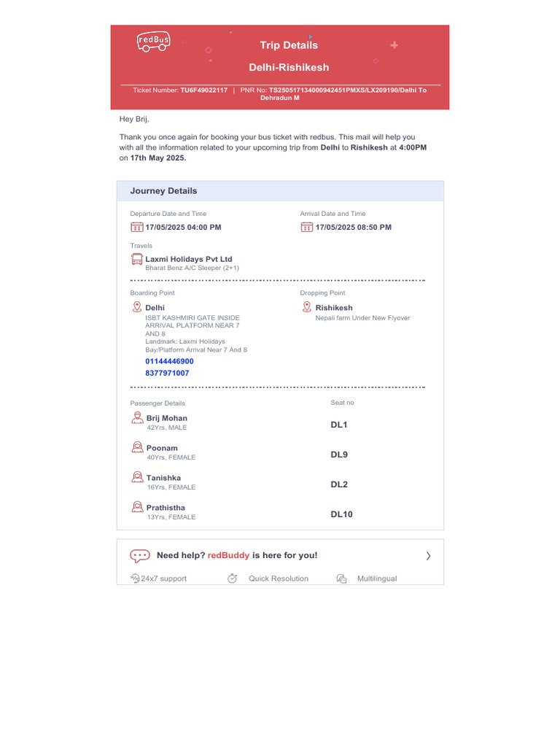This screenshot has height=747, width=560.
Task: Click the bus icon beside Laxmi Holidays
Action: click(137, 259)
